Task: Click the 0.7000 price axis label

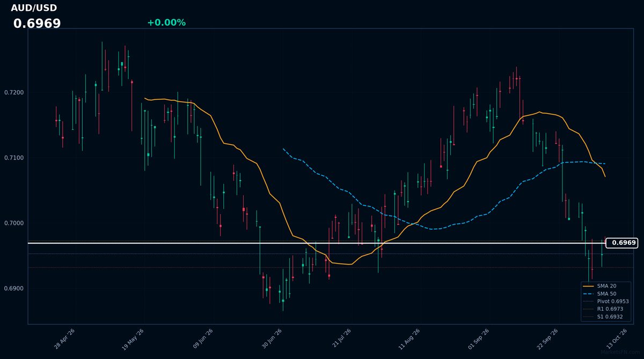Action: pos(14,223)
